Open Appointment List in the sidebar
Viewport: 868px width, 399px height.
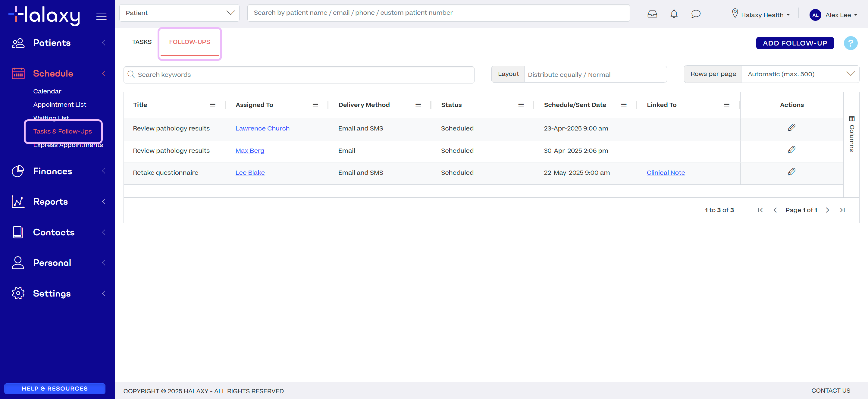click(60, 105)
